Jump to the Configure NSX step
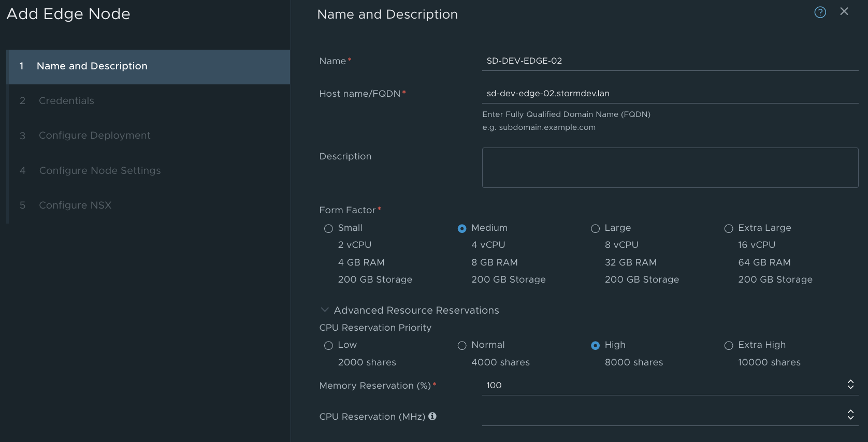This screenshot has width=868, height=442. [x=75, y=205]
